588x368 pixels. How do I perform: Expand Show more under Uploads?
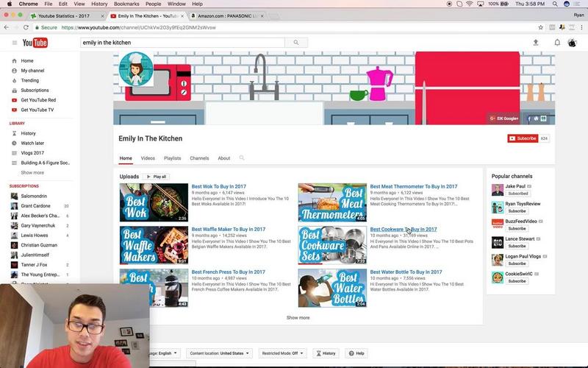298,318
